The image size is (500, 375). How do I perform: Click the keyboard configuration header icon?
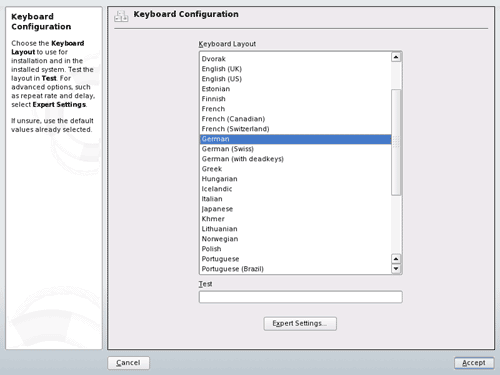tap(121, 16)
